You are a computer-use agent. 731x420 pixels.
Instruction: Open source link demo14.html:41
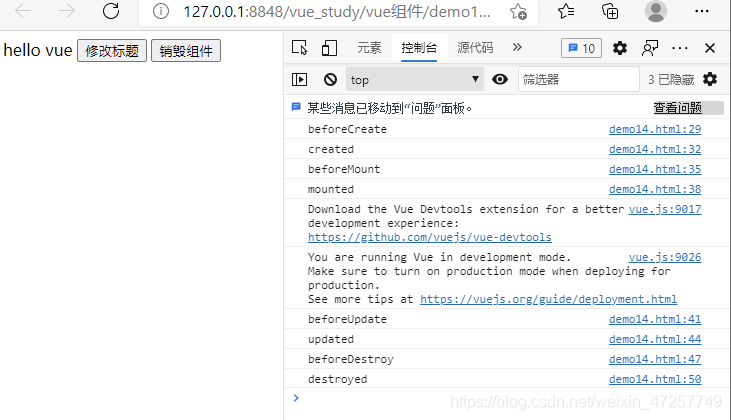(655, 319)
